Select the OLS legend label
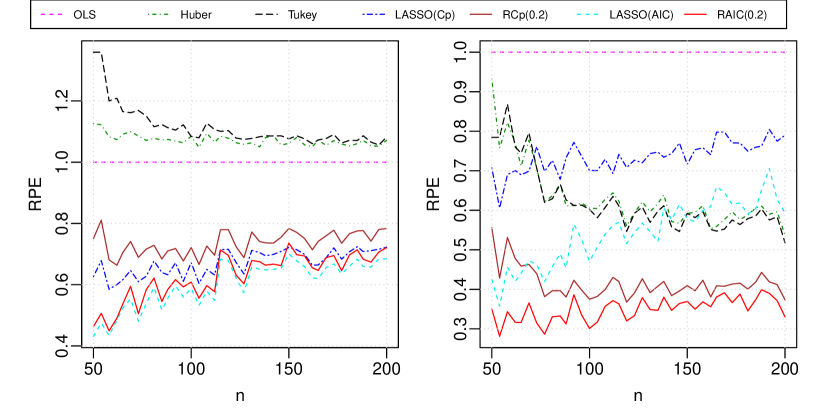This screenshot has width=817, height=409. tap(85, 15)
